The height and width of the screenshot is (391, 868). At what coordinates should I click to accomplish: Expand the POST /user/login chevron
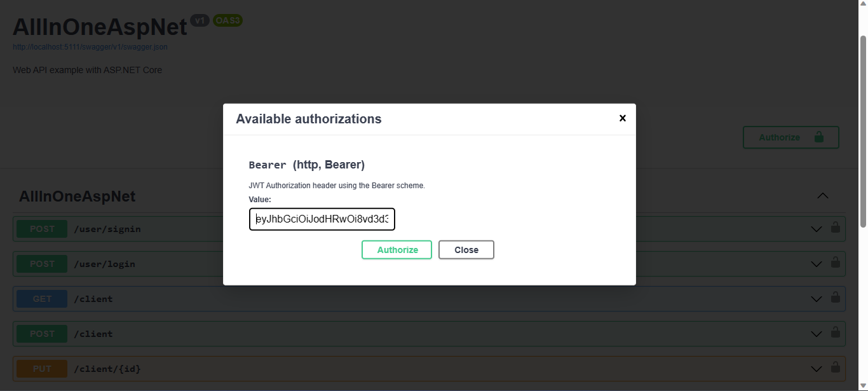click(817, 264)
